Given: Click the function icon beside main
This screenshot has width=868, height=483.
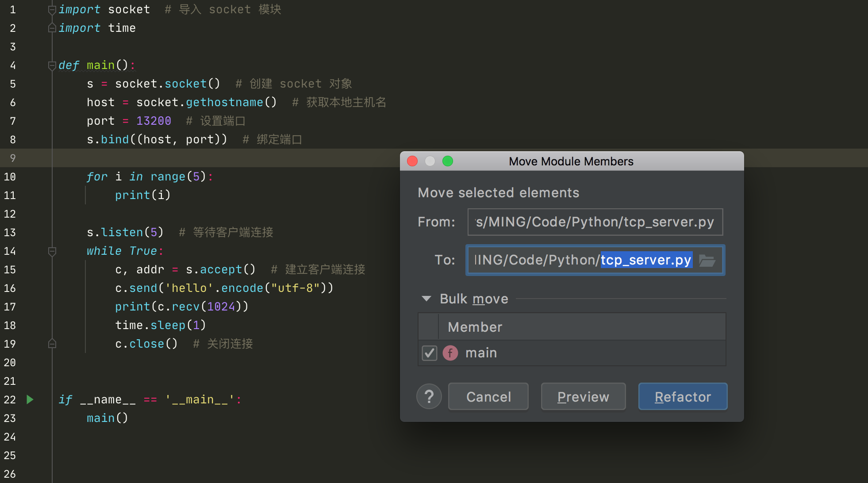Looking at the screenshot, I should coord(450,353).
